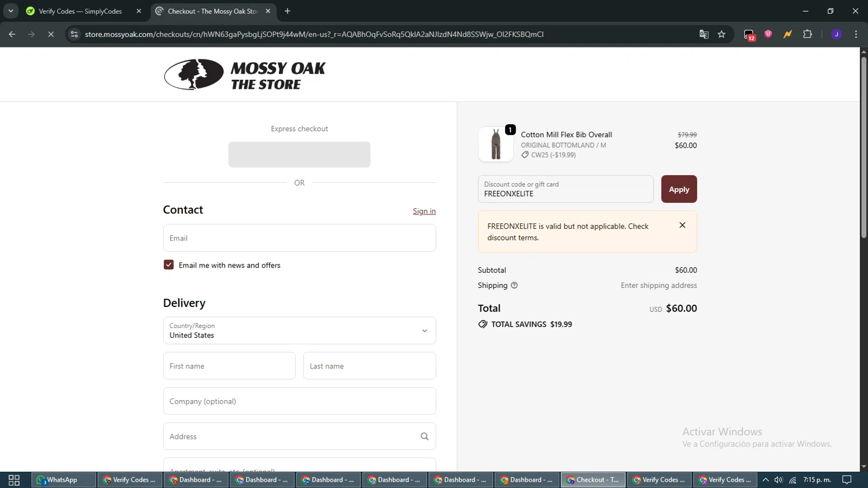Screen dimensions: 868x488
Task: Open Chrome three-dot menu
Action: pyautogui.click(x=856, y=34)
